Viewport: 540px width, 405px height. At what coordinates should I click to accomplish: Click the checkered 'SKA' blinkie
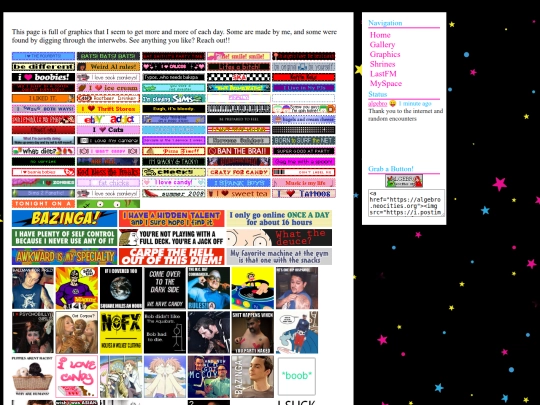coord(238,77)
